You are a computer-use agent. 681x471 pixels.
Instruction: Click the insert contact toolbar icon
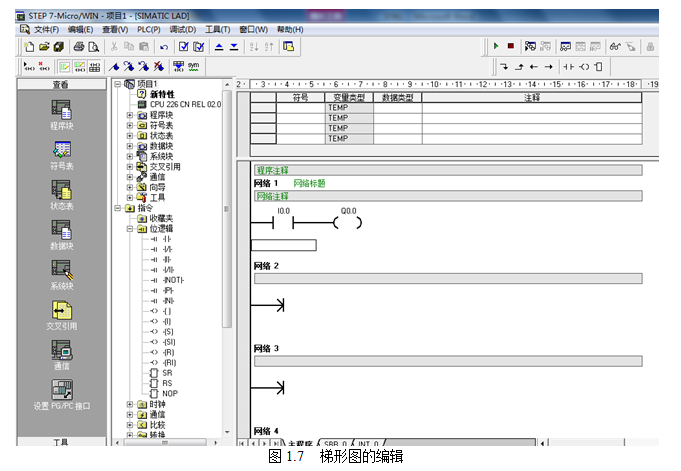569,66
